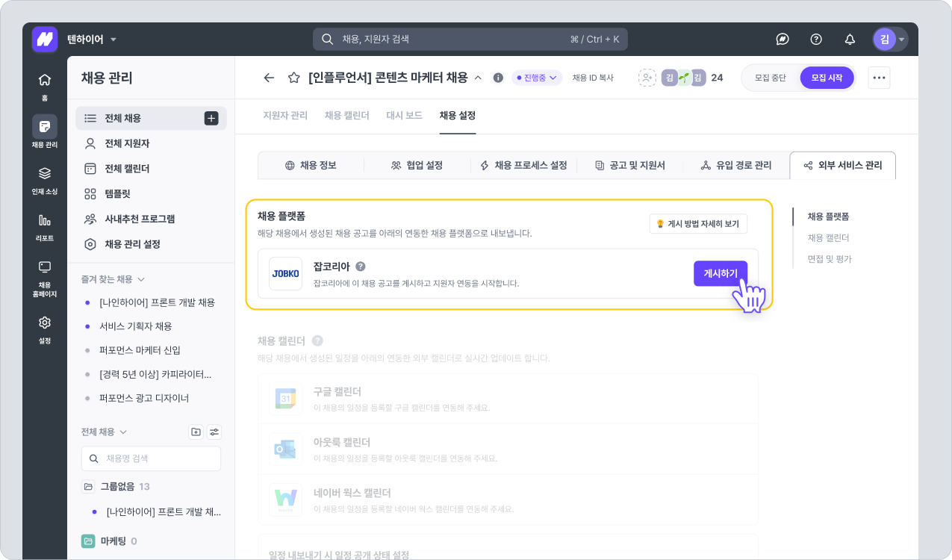Screen dimensions: 952x560
Task: Click the JOBKO logo thumbnail
Action: pos(285,274)
